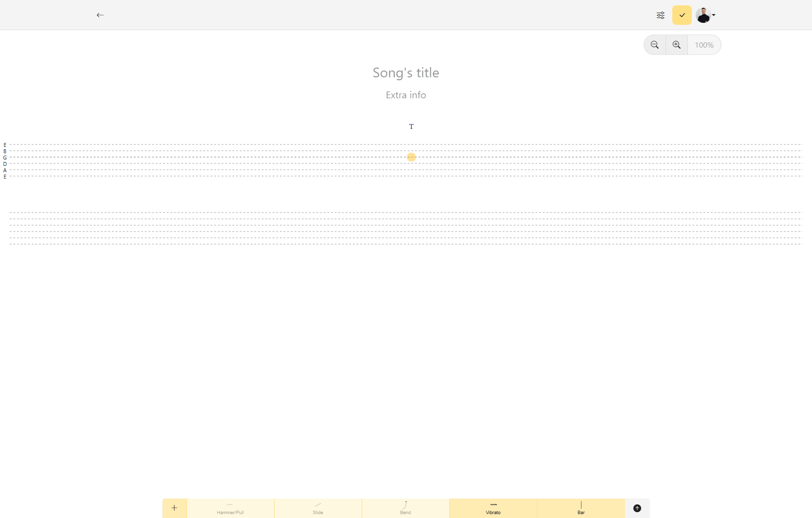Edit the Song's title heading

406,72
